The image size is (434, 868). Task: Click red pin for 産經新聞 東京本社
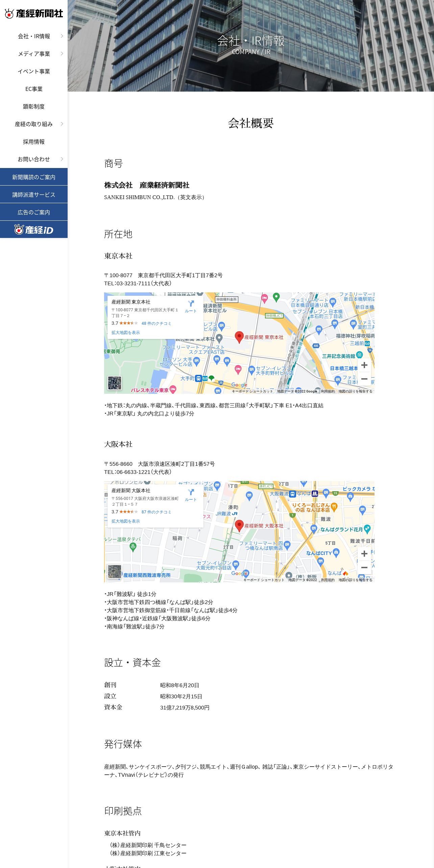coord(239,337)
